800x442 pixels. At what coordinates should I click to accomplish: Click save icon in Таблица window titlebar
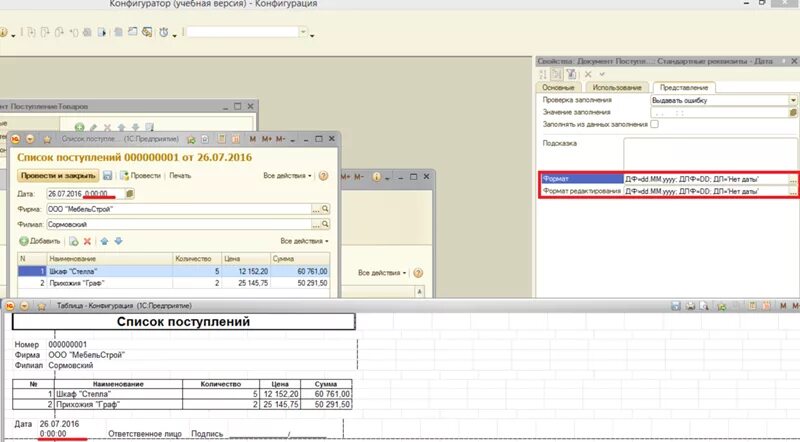(x=676, y=306)
